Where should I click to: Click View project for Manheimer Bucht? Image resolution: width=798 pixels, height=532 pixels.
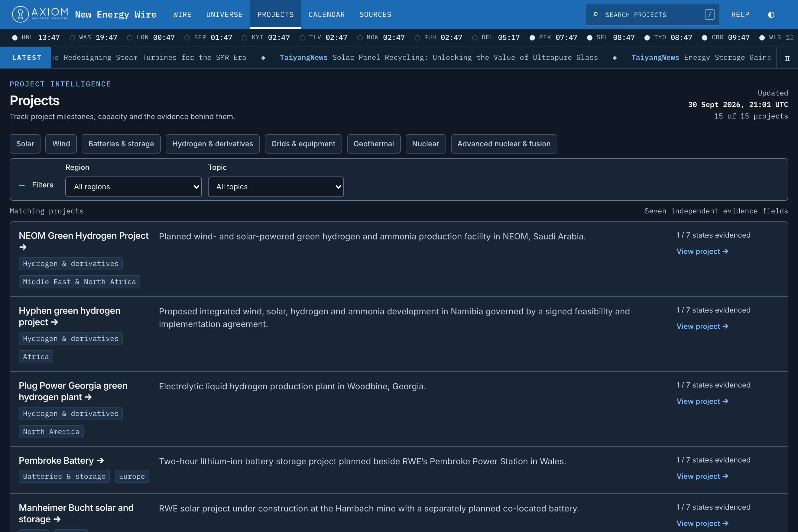click(x=702, y=524)
